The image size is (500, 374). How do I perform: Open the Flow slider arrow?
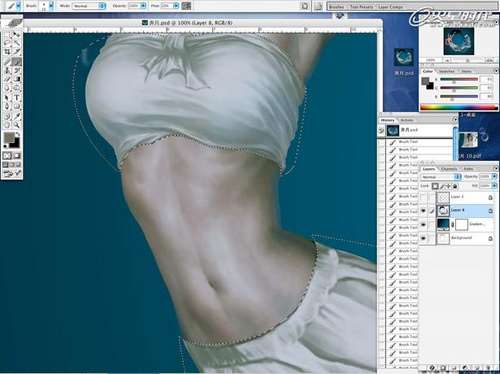[x=176, y=6]
